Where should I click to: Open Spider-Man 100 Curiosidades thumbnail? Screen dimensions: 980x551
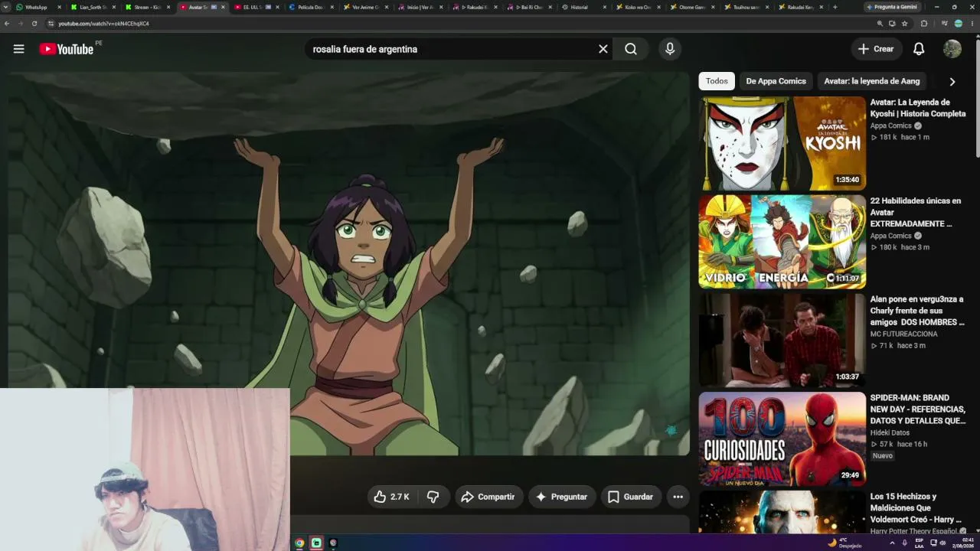pos(782,439)
